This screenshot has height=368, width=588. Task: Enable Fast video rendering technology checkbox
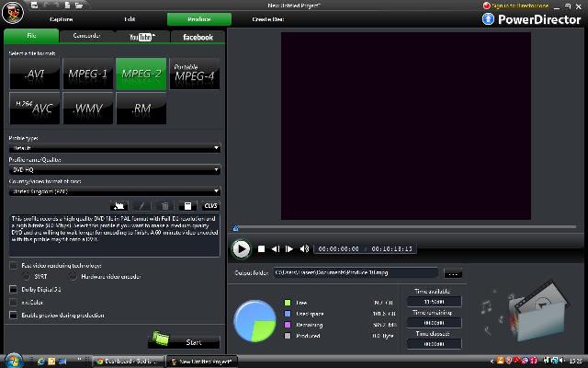pyautogui.click(x=14, y=266)
